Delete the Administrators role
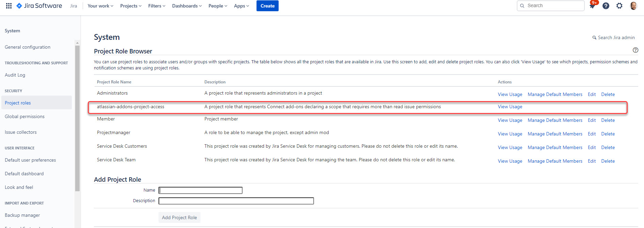The width and height of the screenshot is (644, 228). (608, 94)
